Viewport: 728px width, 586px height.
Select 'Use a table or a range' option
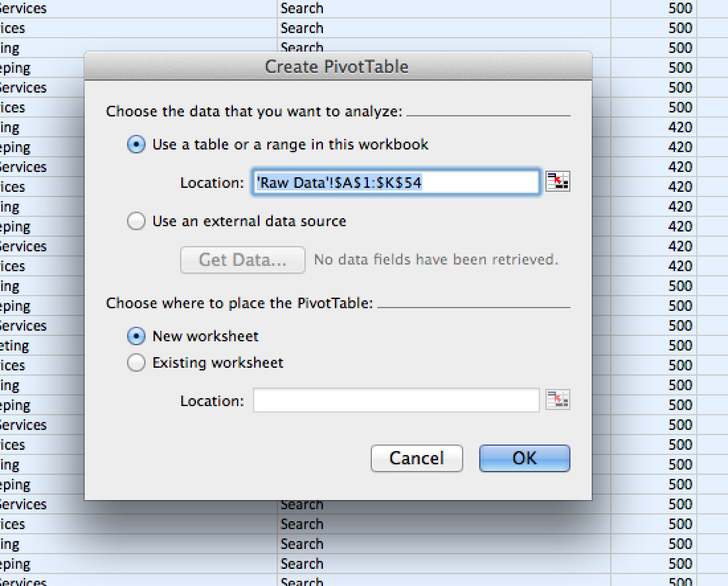pos(136,145)
